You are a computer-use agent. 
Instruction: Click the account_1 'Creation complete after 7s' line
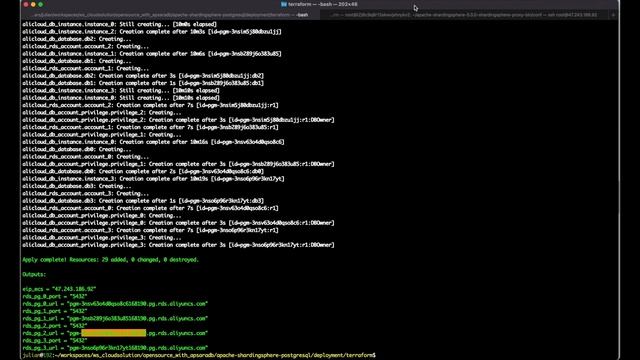[x=150, y=127]
